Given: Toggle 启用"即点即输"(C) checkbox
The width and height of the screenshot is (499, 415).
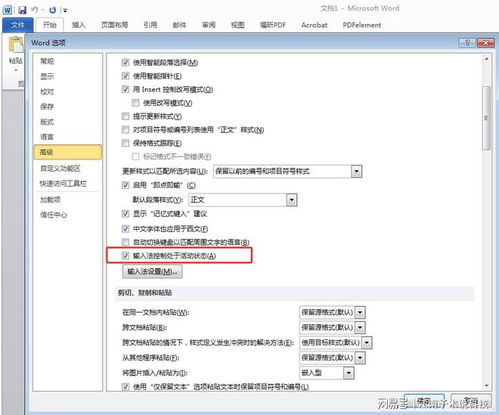Looking at the screenshot, I should tap(125, 185).
